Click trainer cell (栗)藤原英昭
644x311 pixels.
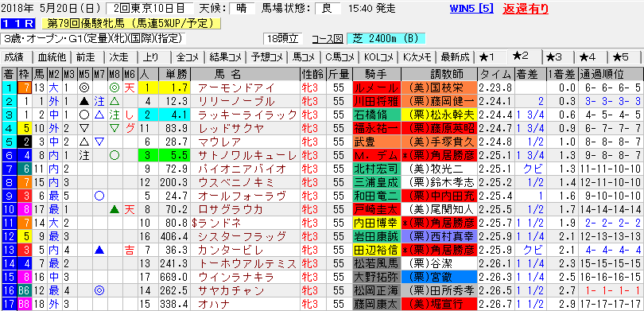(x=439, y=128)
